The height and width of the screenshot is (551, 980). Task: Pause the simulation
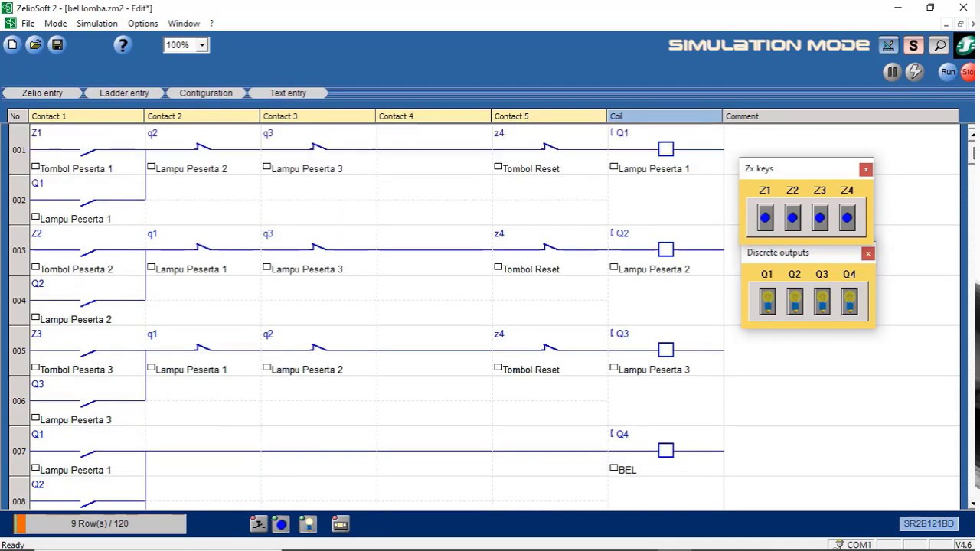[891, 72]
